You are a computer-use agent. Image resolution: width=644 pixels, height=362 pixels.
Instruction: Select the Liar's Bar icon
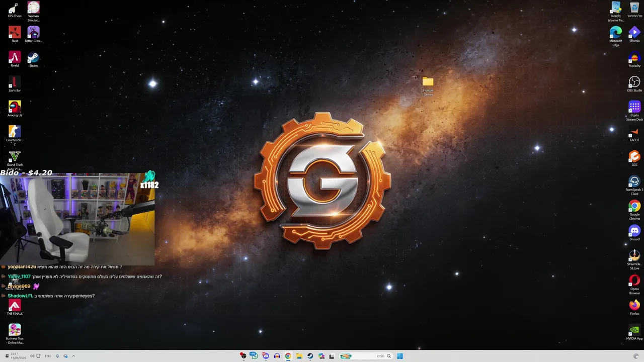point(15,84)
